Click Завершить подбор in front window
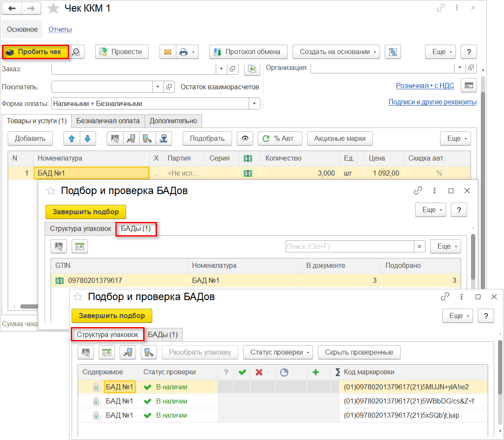The height and width of the screenshot is (440, 504). click(112, 316)
